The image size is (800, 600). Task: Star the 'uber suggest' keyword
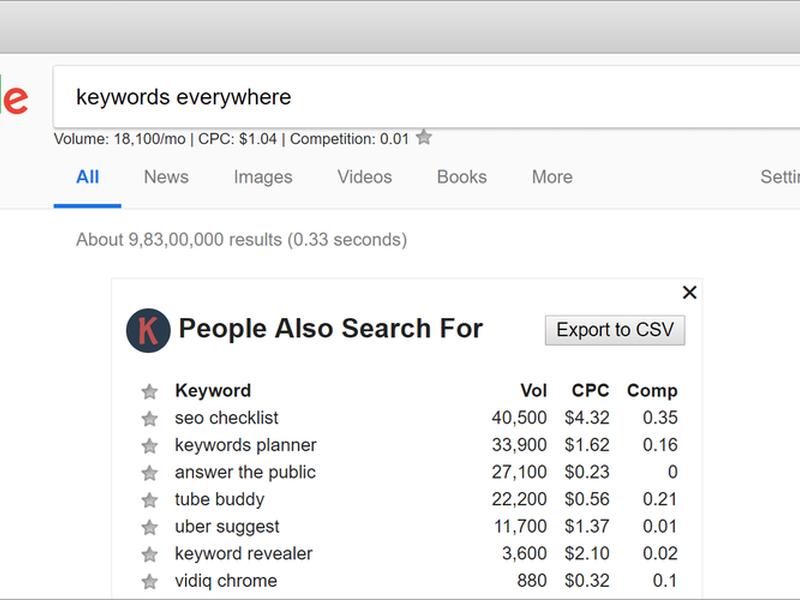[149, 527]
